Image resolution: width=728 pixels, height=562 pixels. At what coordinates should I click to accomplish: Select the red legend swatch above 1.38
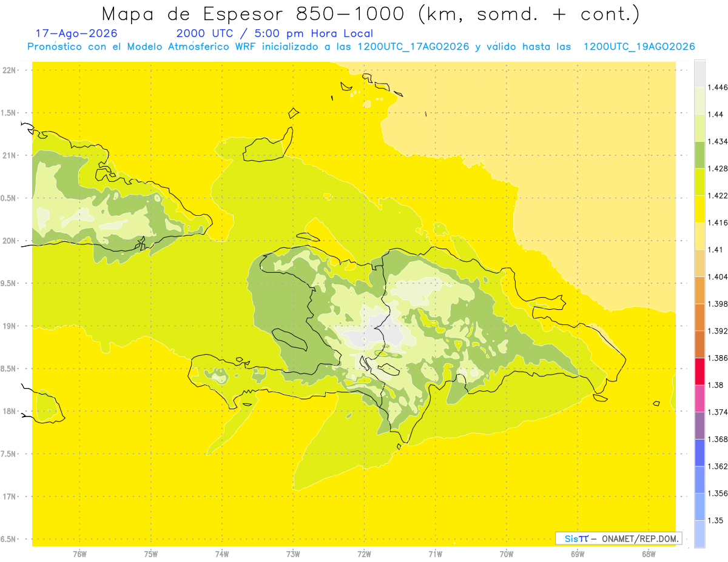[699, 371]
